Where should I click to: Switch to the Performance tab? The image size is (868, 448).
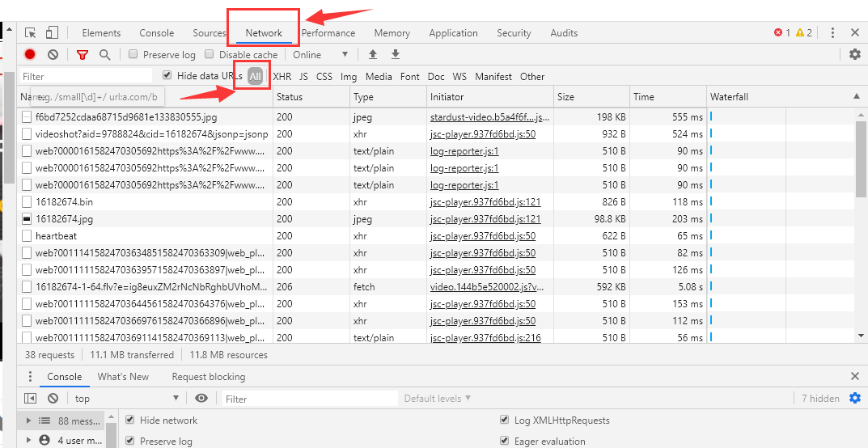pyautogui.click(x=328, y=33)
